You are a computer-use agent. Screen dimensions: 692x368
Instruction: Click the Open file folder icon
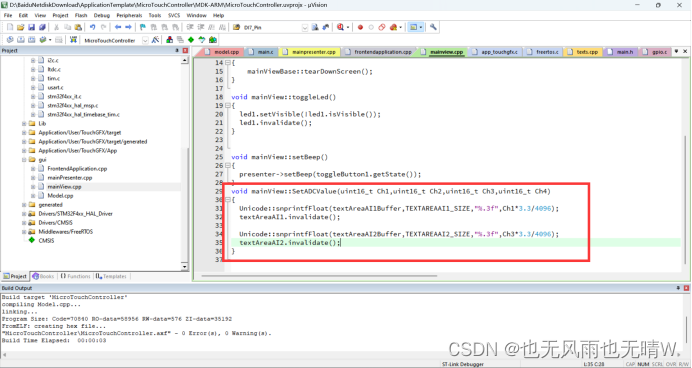[20, 27]
